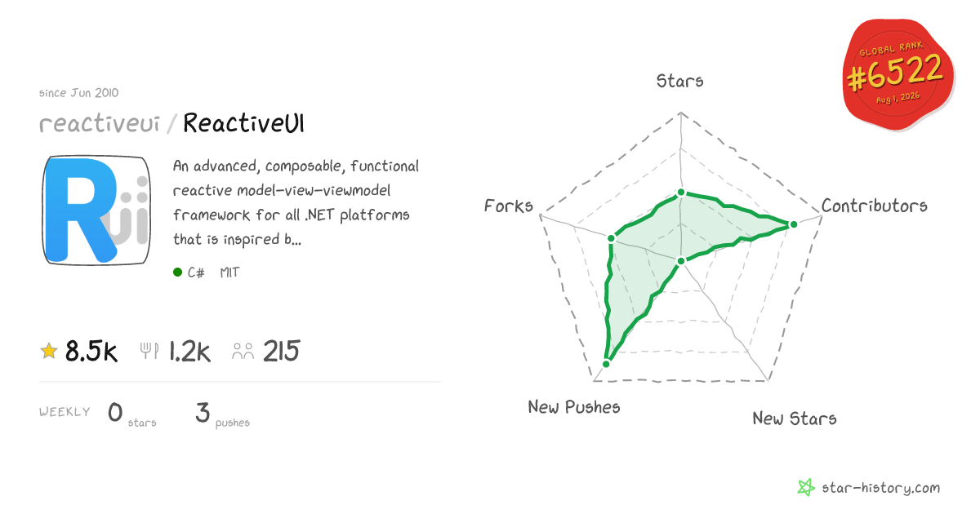Click the contributors people icon
Image resolution: width=980 pixels, height=514 pixels.
[x=243, y=352]
